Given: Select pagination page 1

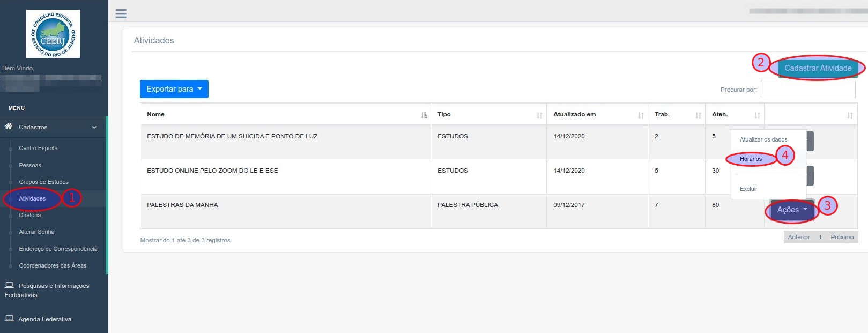Looking at the screenshot, I should (820, 237).
